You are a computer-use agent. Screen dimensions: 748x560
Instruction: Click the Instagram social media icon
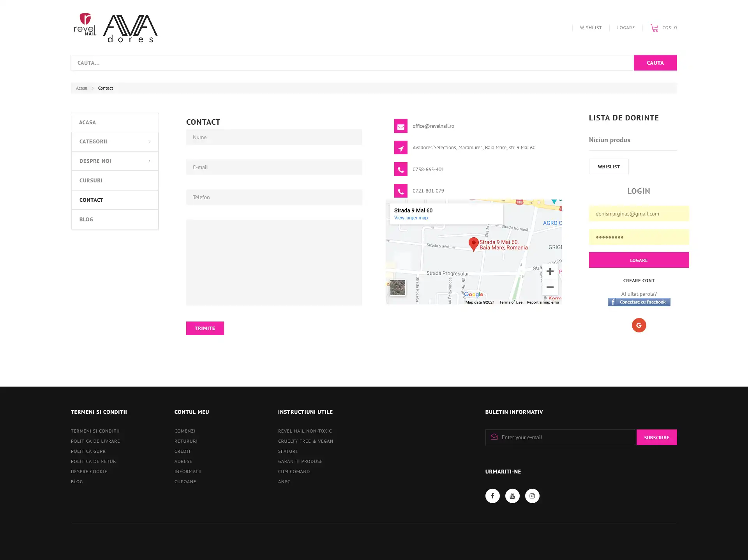pyautogui.click(x=532, y=496)
